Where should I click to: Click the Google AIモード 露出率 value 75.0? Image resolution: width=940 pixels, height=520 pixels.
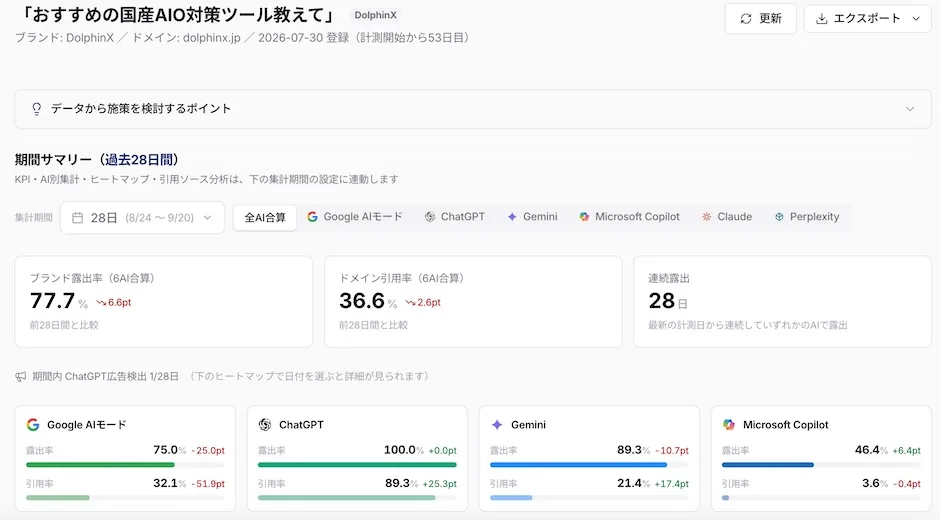[x=165, y=450]
